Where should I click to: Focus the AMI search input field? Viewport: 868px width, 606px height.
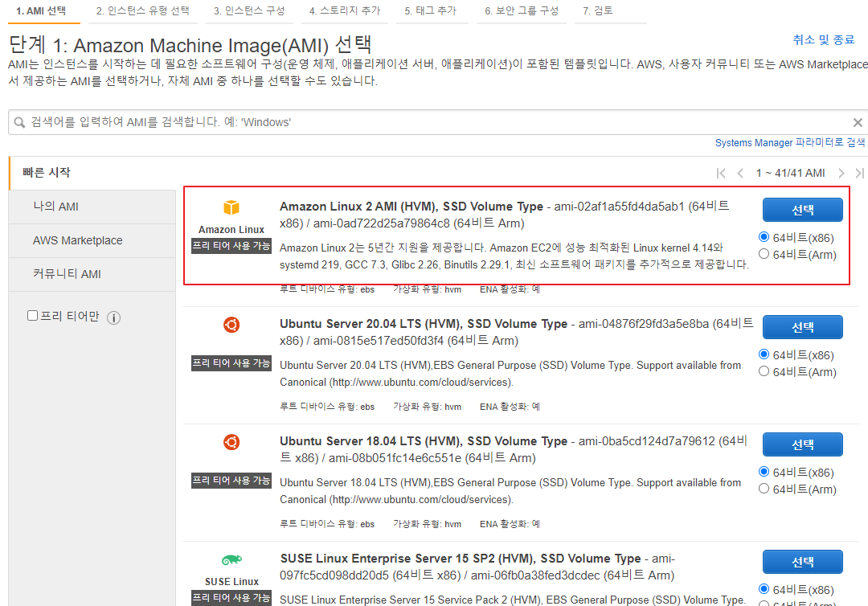click(x=437, y=122)
